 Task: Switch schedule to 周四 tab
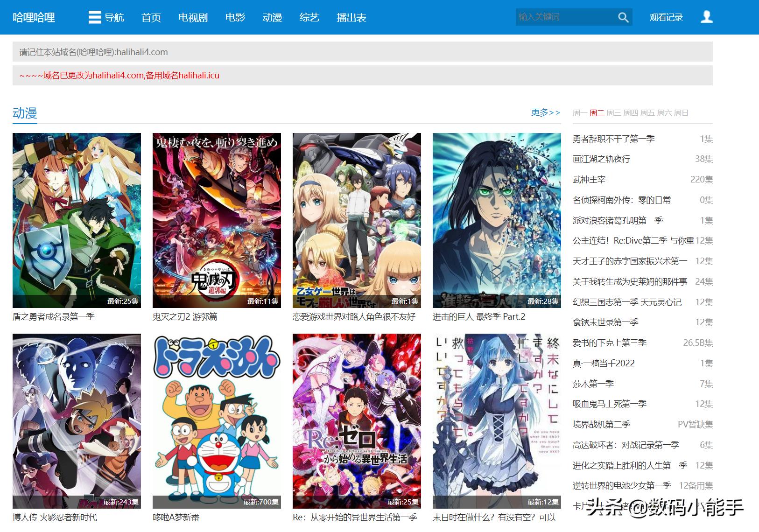click(x=630, y=113)
